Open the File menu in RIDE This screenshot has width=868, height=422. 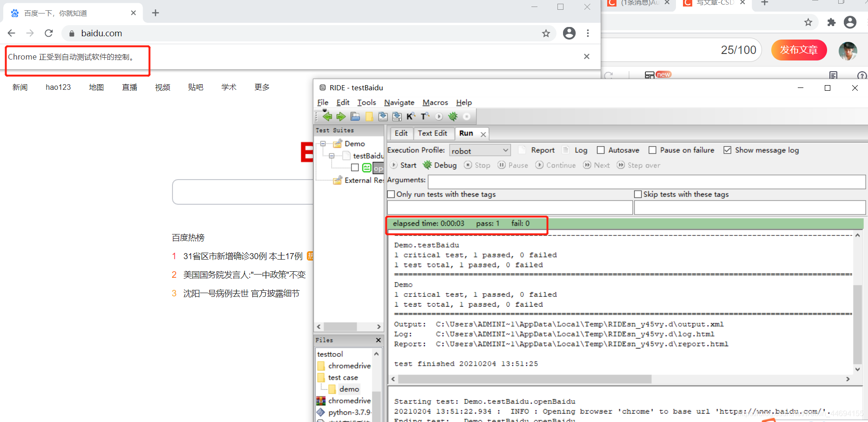coord(323,102)
